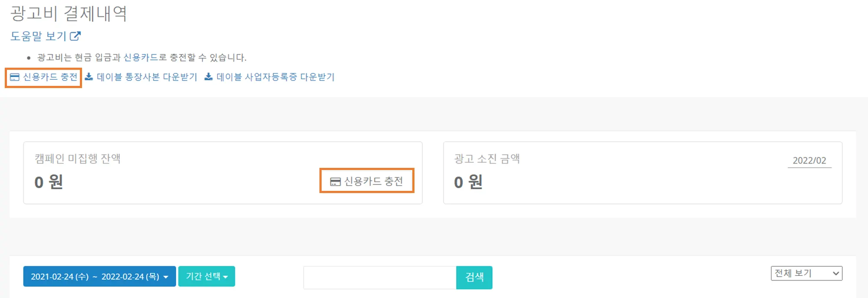Open the 2021-02-24 ~ 2022-02-24 date range picker
The image size is (868, 298).
[x=95, y=276]
